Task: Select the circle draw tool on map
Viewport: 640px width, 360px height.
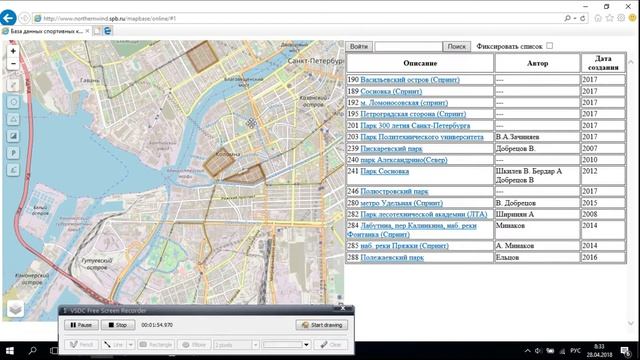Action: click(13, 102)
